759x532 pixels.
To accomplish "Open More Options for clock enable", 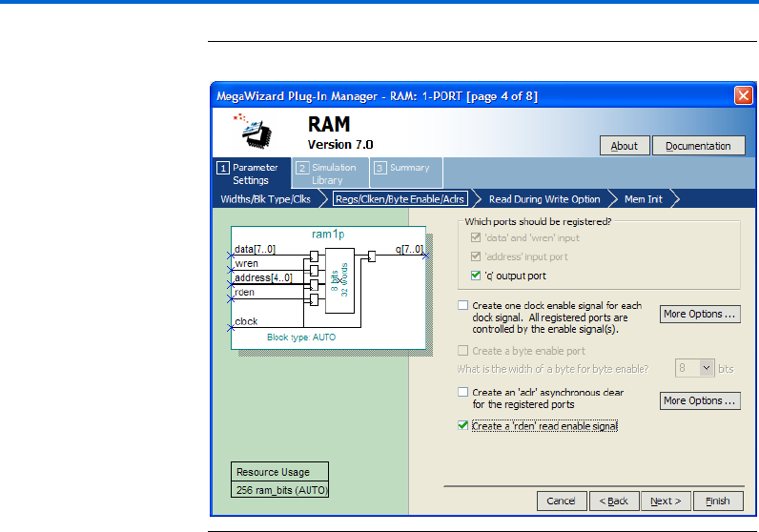I will [x=700, y=314].
